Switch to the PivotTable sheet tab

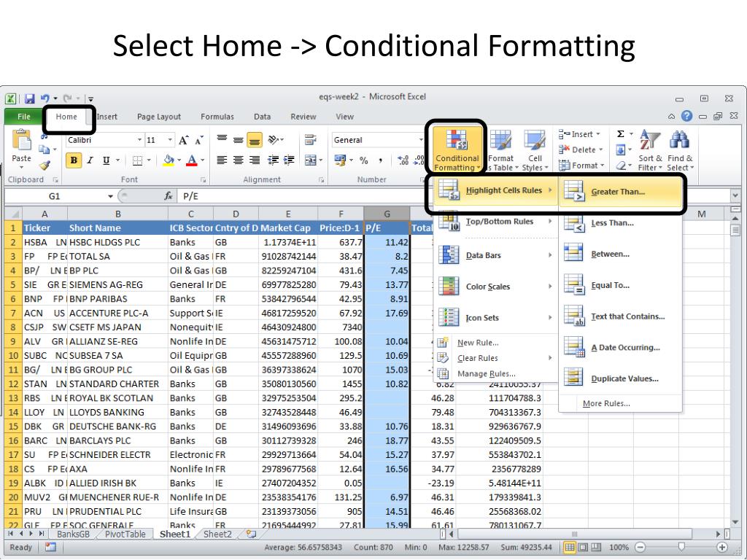pyautogui.click(x=125, y=534)
